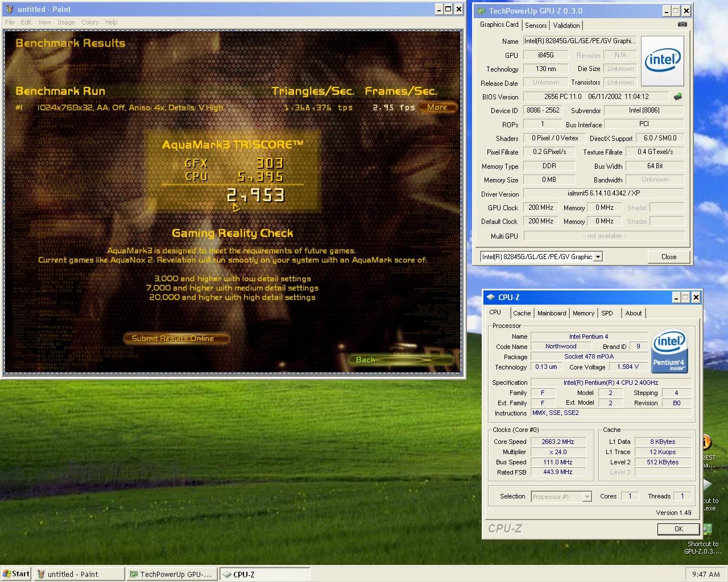This screenshot has width=728, height=582.
Task: Click the GPU name field in GPU-Z
Action: [580, 41]
